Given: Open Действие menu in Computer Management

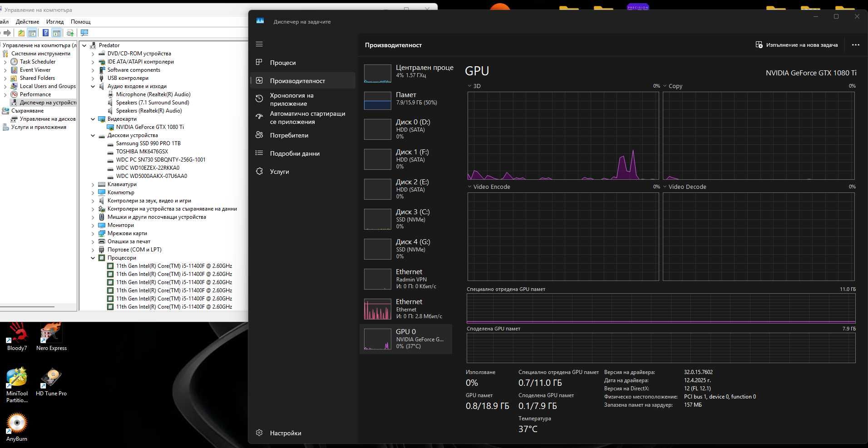Looking at the screenshot, I should click(x=27, y=22).
